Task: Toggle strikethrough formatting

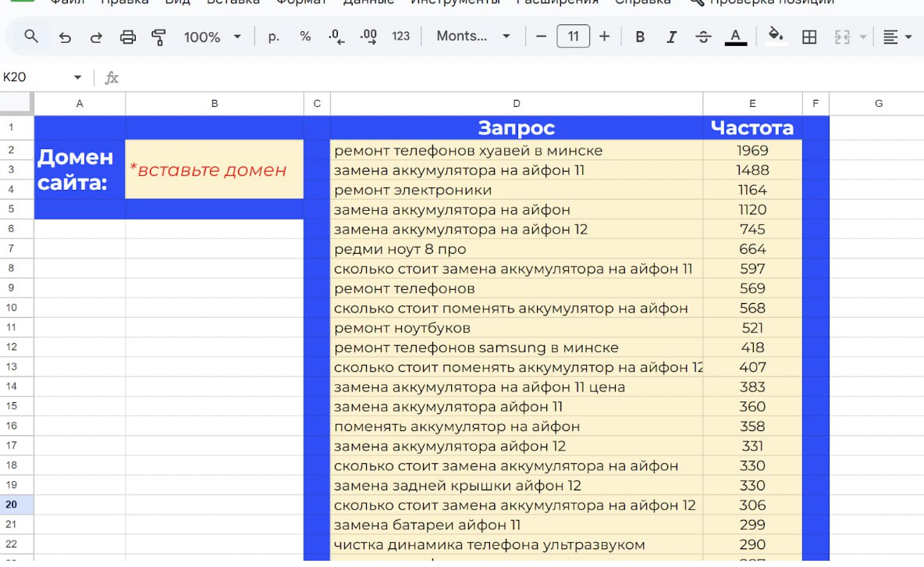Action: (703, 37)
